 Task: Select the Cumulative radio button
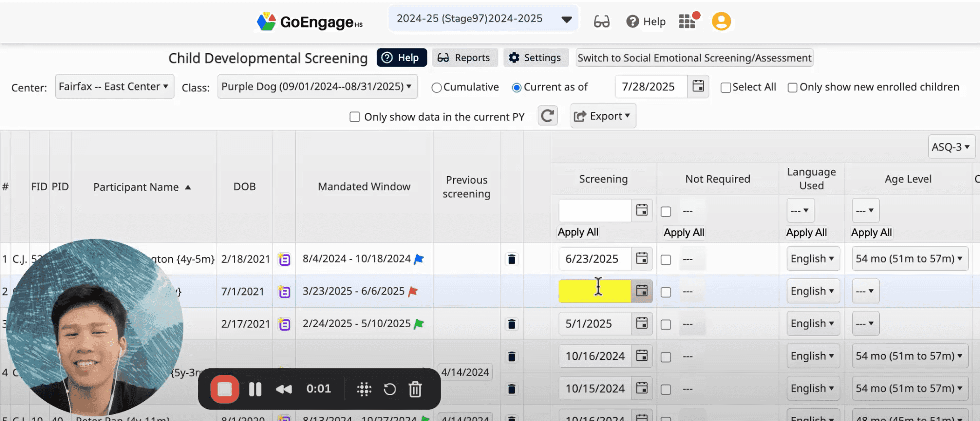click(436, 87)
